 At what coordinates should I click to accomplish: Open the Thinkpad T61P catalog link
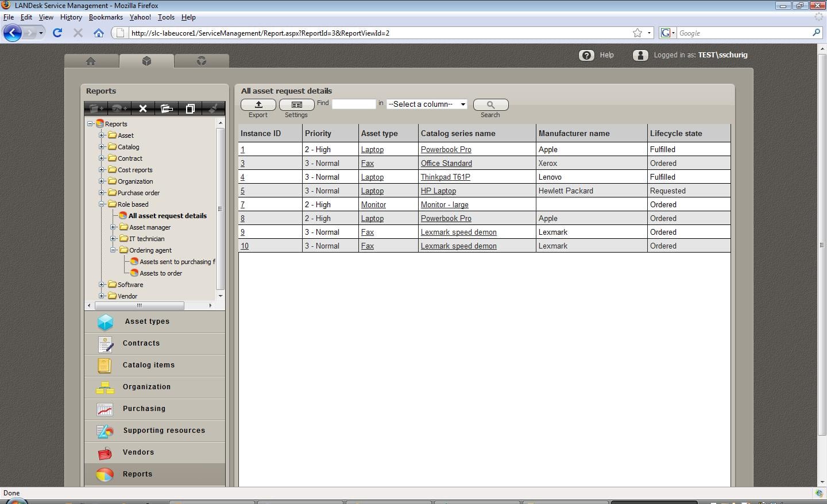click(x=445, y=177)
